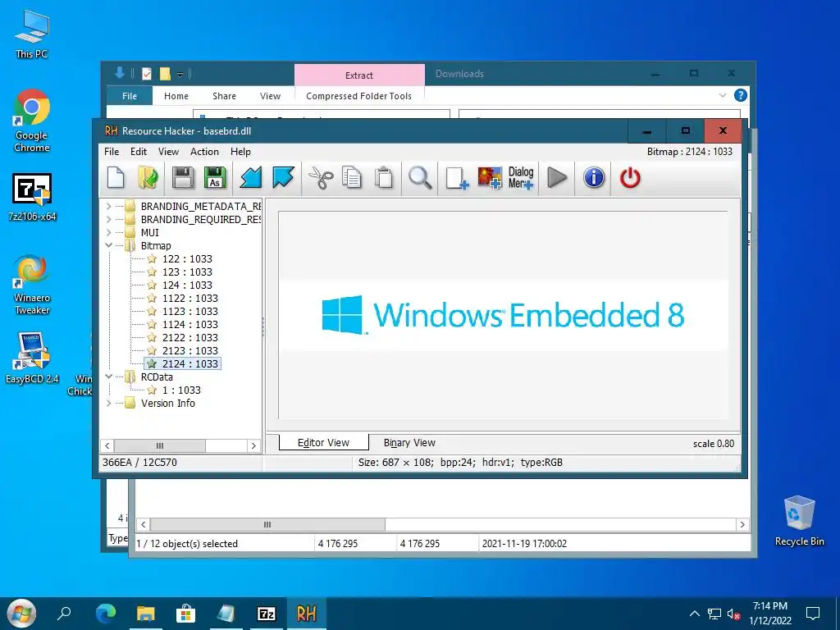Click Explorer's horizontal scrollbar right arrow
The image size is (840, 630).
coord(742,524)
